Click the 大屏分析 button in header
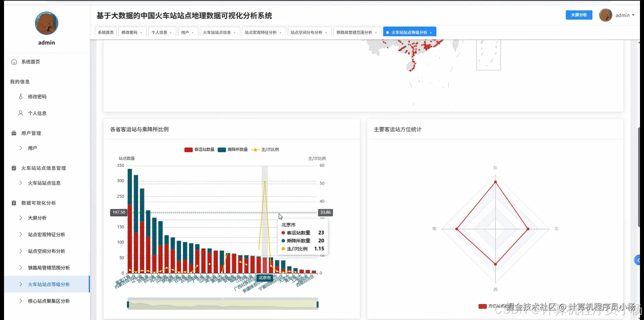This screenshot has width=644, height=320. click(579, 15)
